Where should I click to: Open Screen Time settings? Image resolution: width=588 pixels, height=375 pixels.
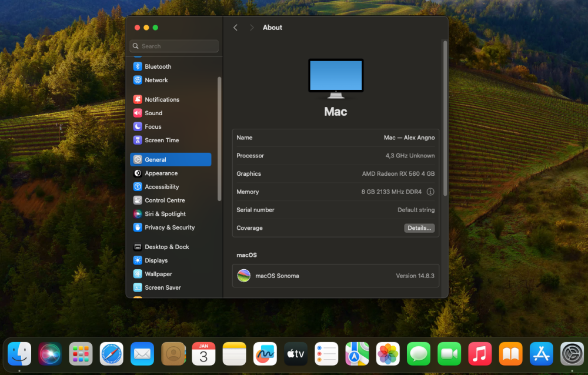[171, 140]
